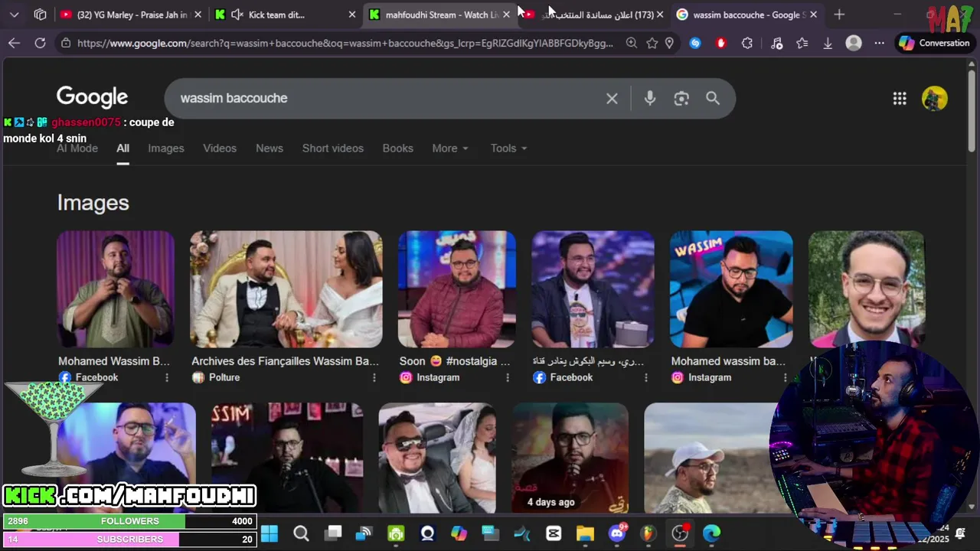This screenshot has height=551, width=980.
Task: Open FL Studio from the taskbar
Action: pos(648,533)
